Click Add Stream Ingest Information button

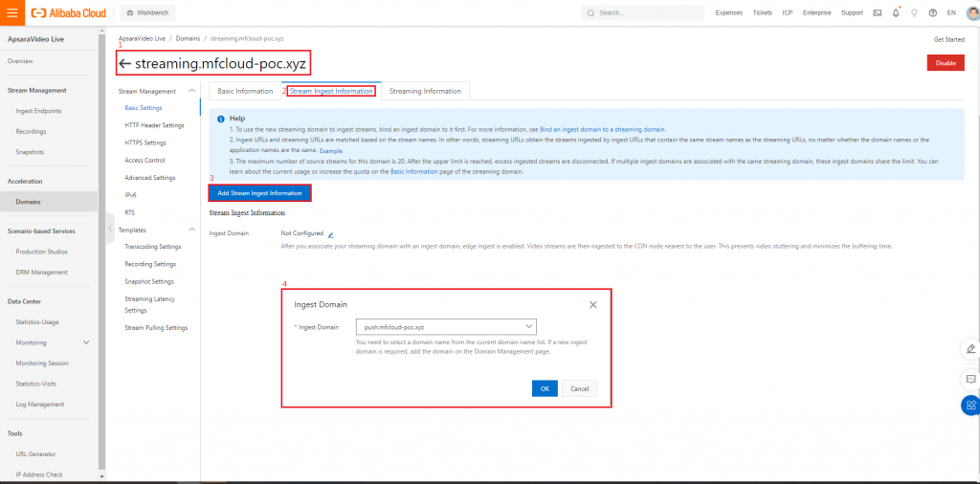click(259, 193)
